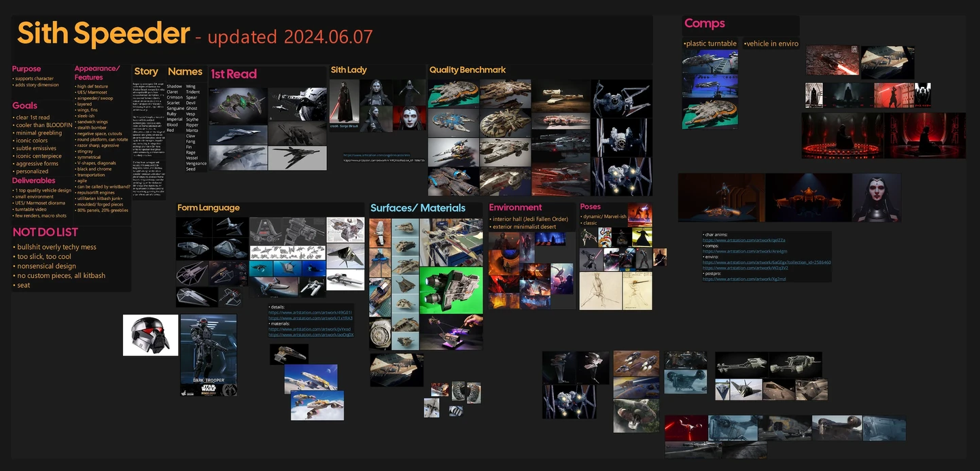Select black winged ship on grey background
The height and width of the screenshot is (471, 980).
pyautogui.click(x=297, y=158)
